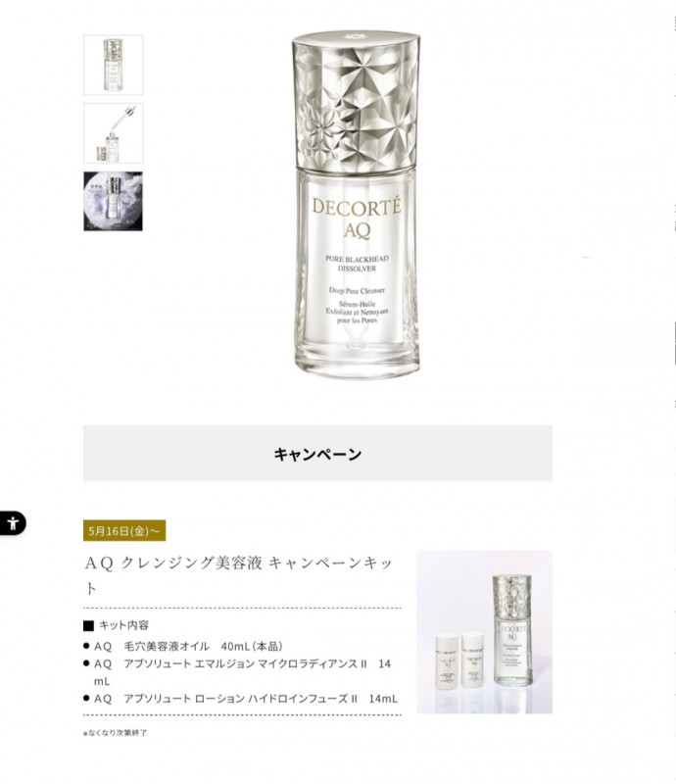The width and height of the screenshot is (676, 784).
Task: Click the campaign kit product photo
Action: pyautogui.click(x=485, y=632)
